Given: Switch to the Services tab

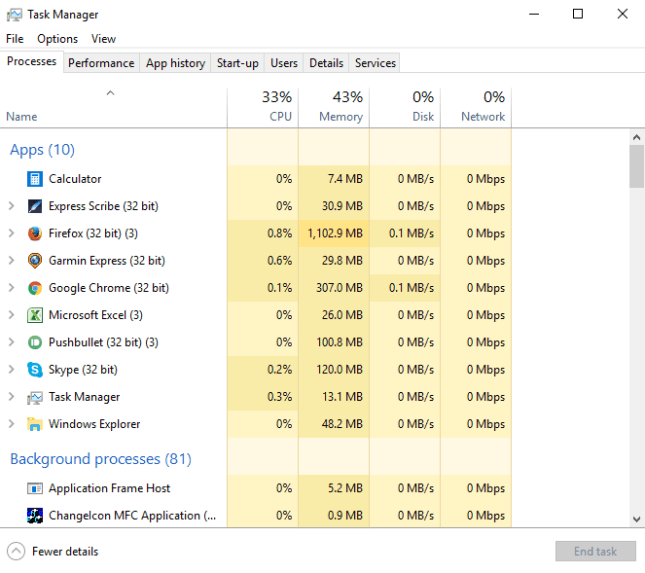Looking at the screenshot, I should click(x=375, y=63).
